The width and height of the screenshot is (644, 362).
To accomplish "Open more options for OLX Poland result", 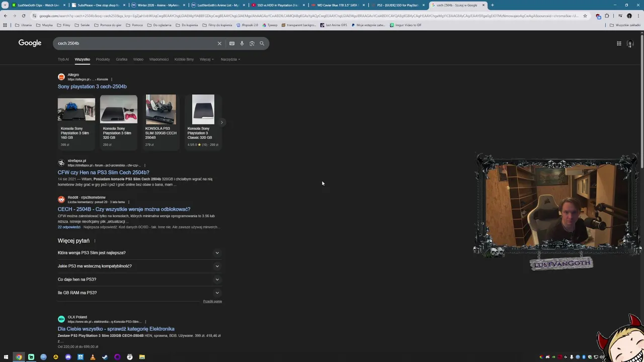I will 145,322.
